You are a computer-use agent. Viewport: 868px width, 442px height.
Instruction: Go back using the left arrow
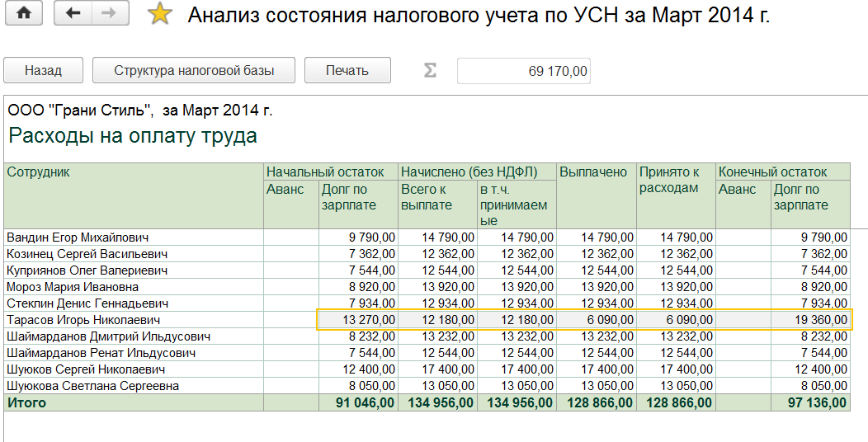pos(73,14)
